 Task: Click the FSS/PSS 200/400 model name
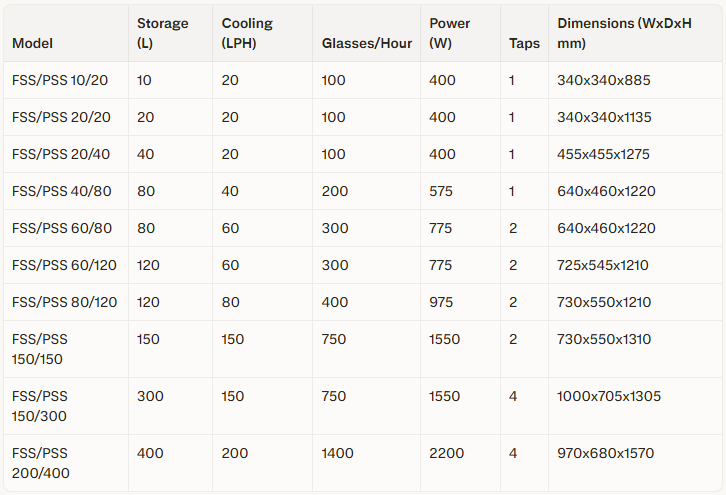tap(40, 463)
